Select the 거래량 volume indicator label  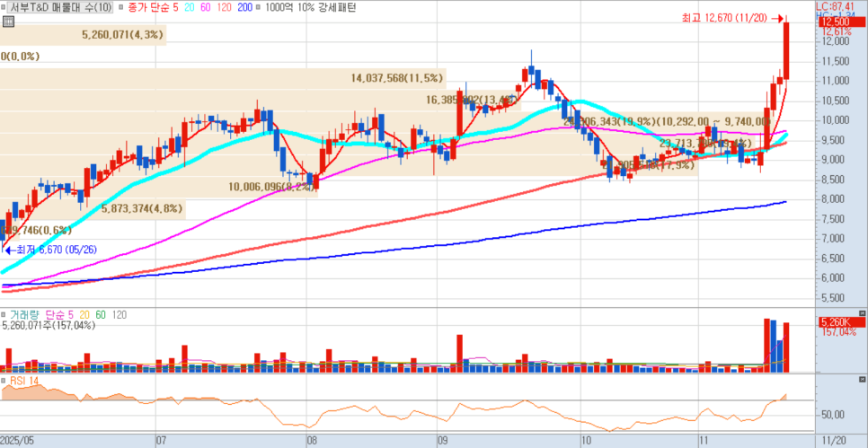coord(25,315)
